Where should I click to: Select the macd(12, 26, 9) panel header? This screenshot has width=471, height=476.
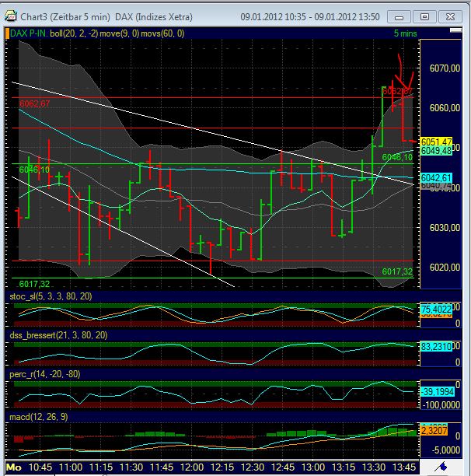coord(40,418)
